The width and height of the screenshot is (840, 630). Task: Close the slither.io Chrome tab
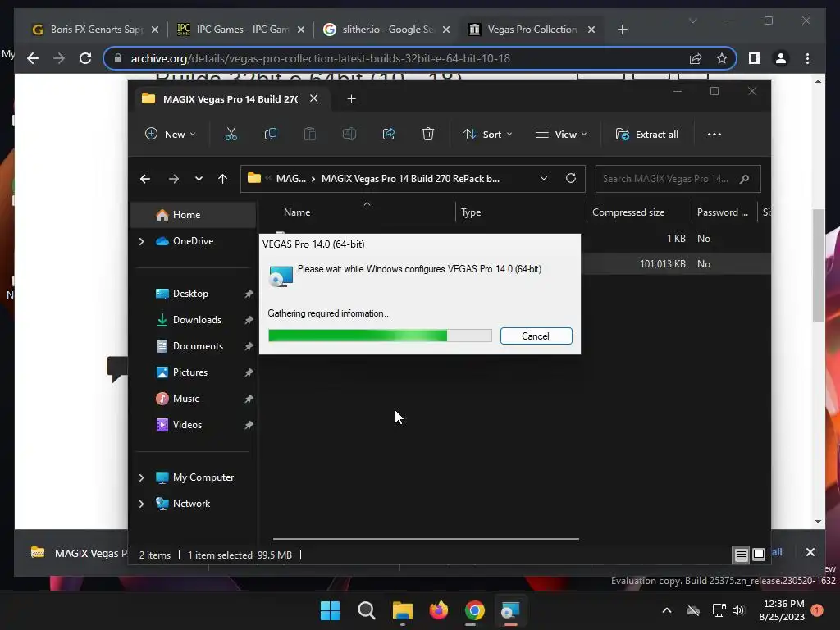446,30
